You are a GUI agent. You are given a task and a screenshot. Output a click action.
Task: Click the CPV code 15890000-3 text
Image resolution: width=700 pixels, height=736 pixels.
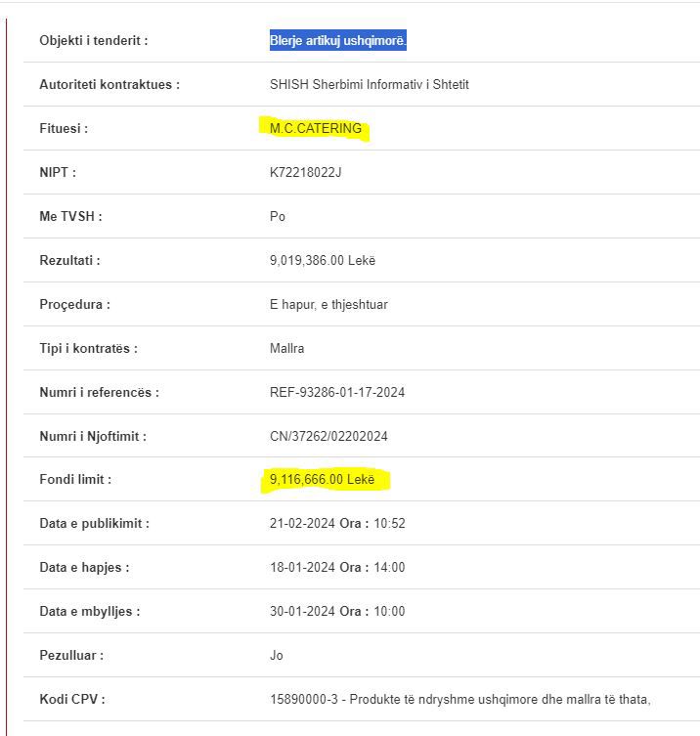pos(304,700)
